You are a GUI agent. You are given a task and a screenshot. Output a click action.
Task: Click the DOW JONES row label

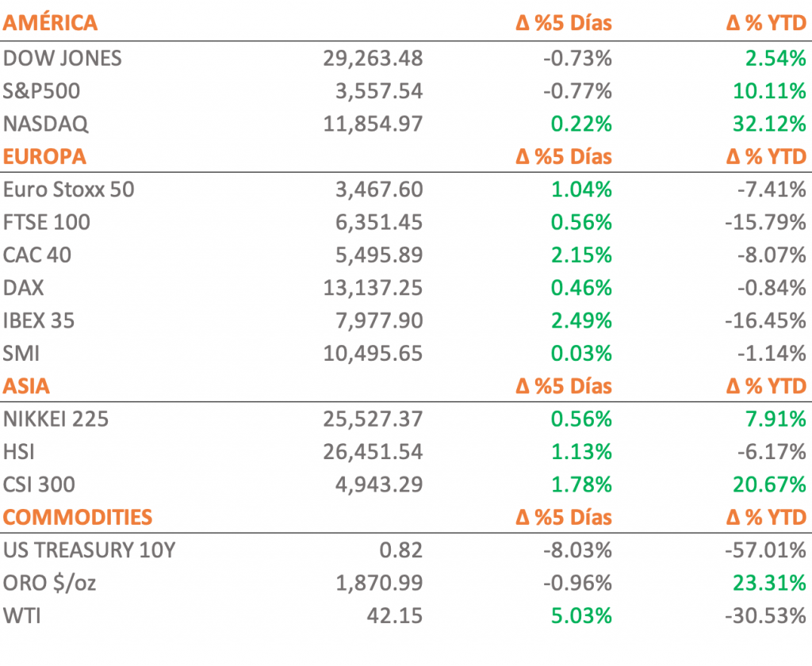63,58
